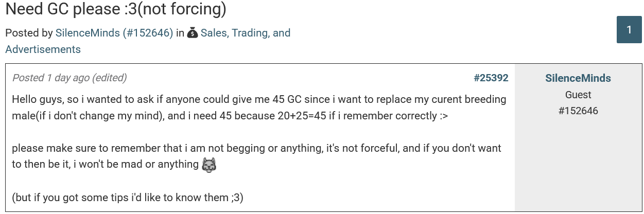The height and width of the screenshot is (214, 644).
Task: Open SilenceMinds (#152646) poster profile link
Action: pyautogui.click(x=114, y=33)
